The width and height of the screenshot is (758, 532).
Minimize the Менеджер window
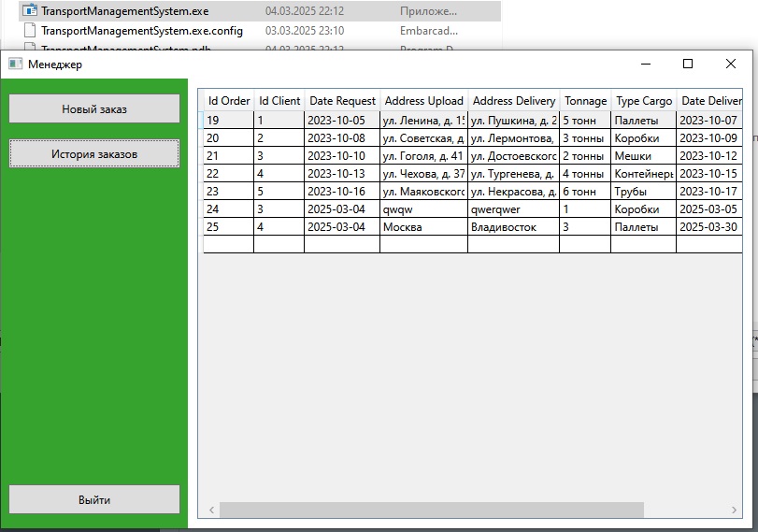coord(645,64)
